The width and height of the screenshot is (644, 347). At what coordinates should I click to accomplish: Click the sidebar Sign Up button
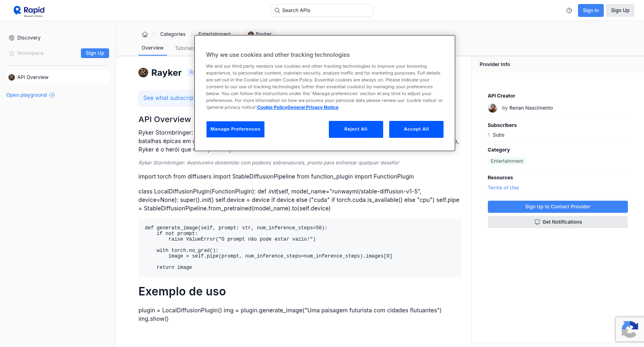tap(95, 53)
